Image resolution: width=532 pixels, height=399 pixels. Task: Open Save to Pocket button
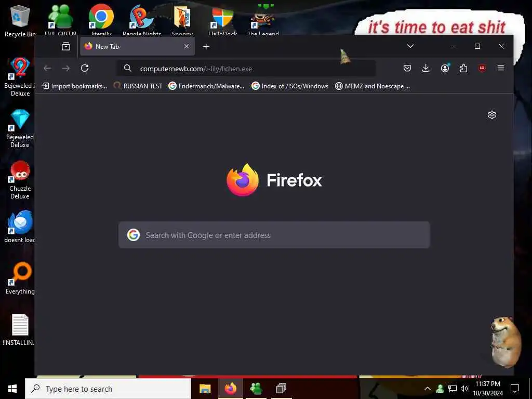click(x=407, y=68)
